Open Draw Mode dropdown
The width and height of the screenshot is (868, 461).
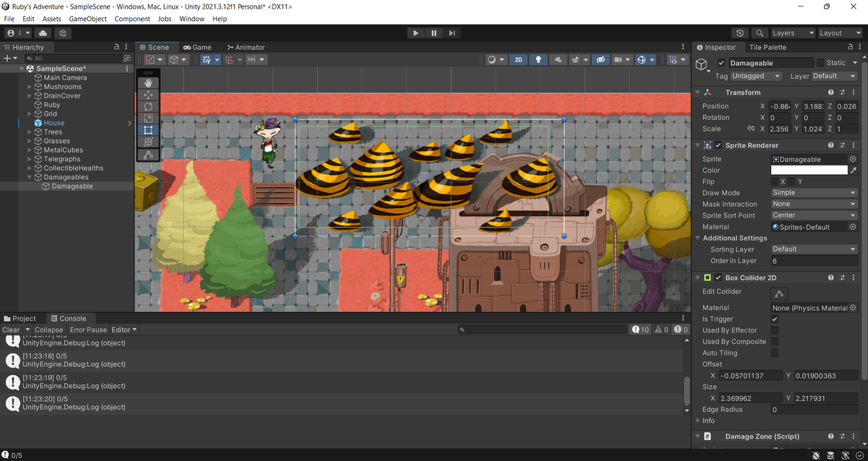tap(814, 193)
